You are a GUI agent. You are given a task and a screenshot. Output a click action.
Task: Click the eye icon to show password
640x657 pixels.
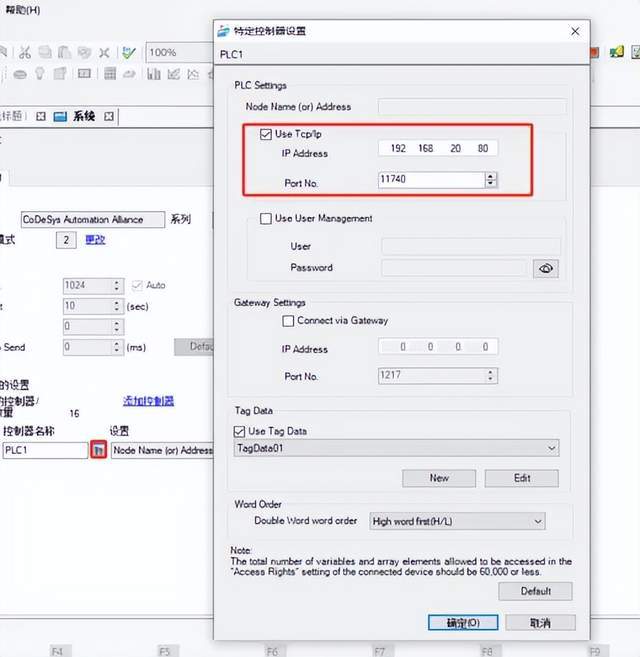pos(545,268)
